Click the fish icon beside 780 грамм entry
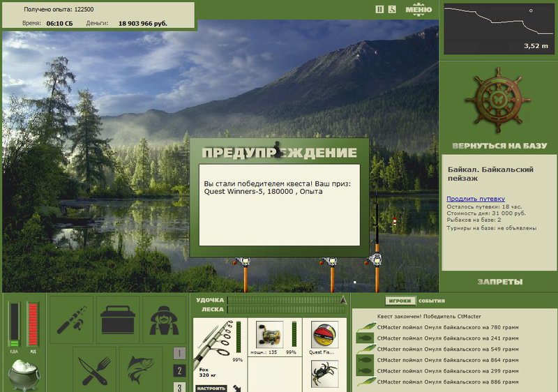Image resolution: width=558 pixels, height=392 pixels. pyautogui.click(x=365, y=327)
